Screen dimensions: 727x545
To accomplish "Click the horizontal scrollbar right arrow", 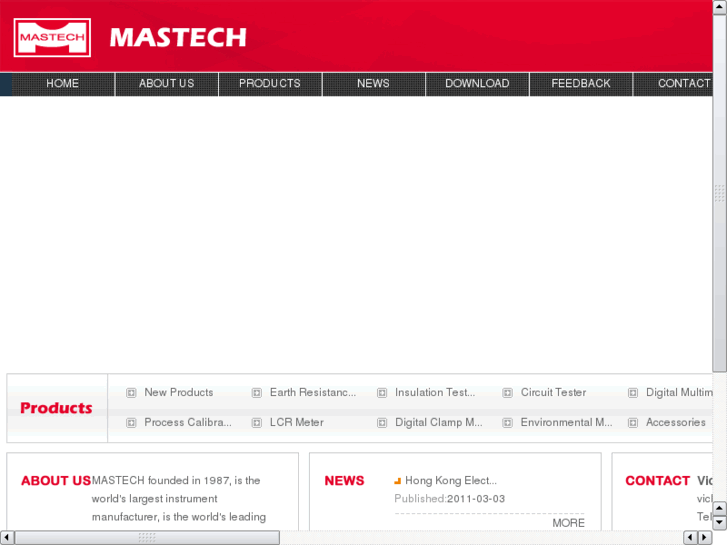I will (705, 538).
